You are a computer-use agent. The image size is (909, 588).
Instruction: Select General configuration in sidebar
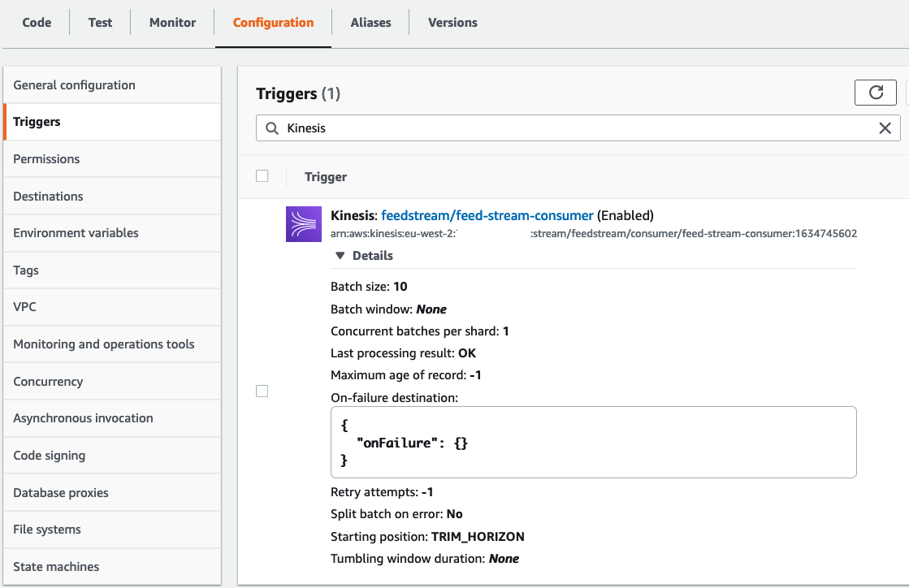112,85
